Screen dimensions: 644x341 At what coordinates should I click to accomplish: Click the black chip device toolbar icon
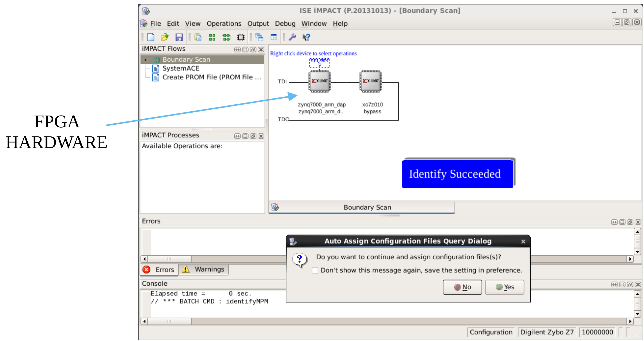(x=241, y=37)
